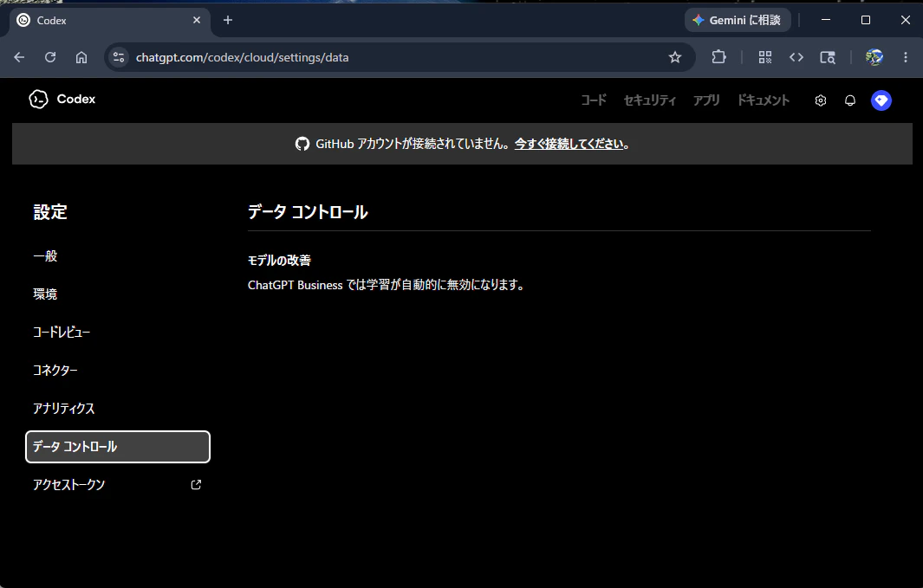Open the セキュリティ header menu item
The height and width of the screenshot is (588, 923).
click(x=650, y=100)
